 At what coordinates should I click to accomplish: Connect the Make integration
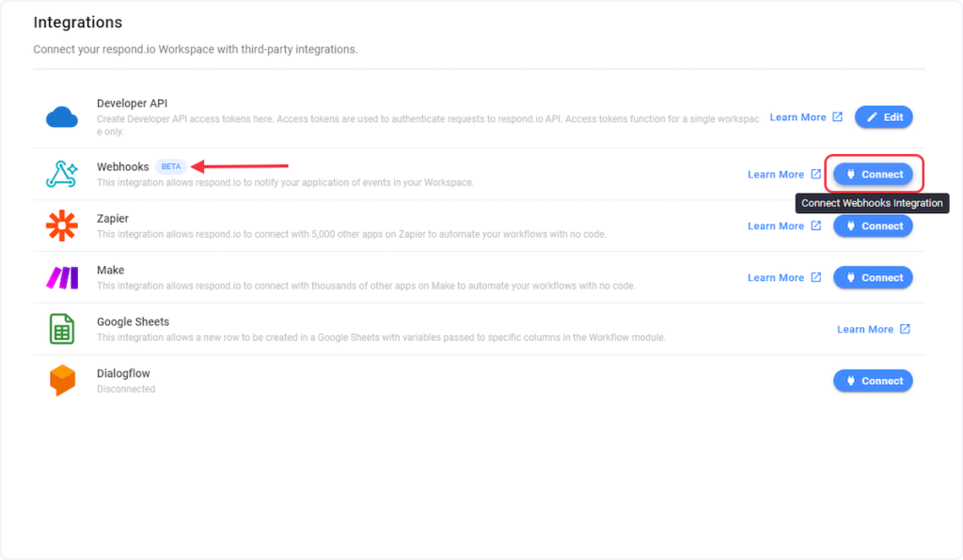point(873,277)
